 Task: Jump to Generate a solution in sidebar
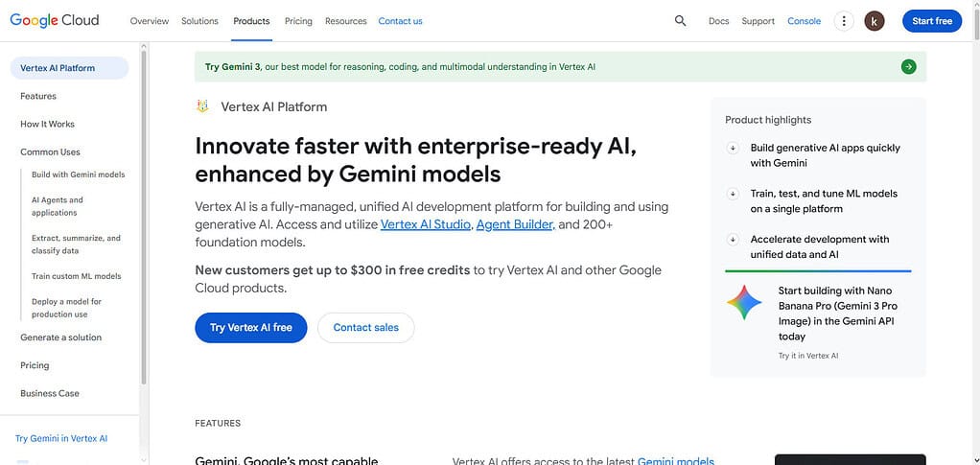60,337
